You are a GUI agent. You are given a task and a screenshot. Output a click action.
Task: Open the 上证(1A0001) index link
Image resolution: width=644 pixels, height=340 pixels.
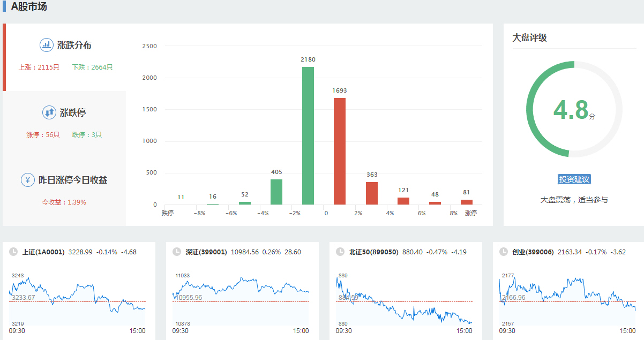43,252
